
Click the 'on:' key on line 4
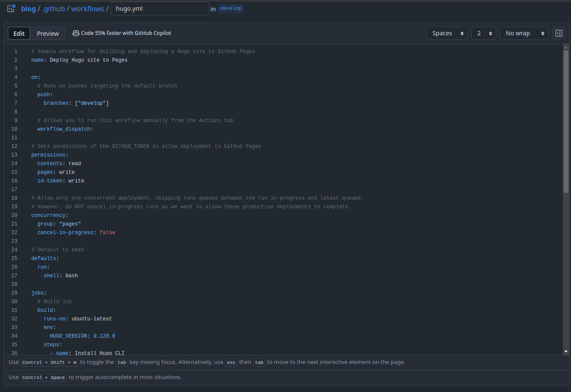[36, 77]
